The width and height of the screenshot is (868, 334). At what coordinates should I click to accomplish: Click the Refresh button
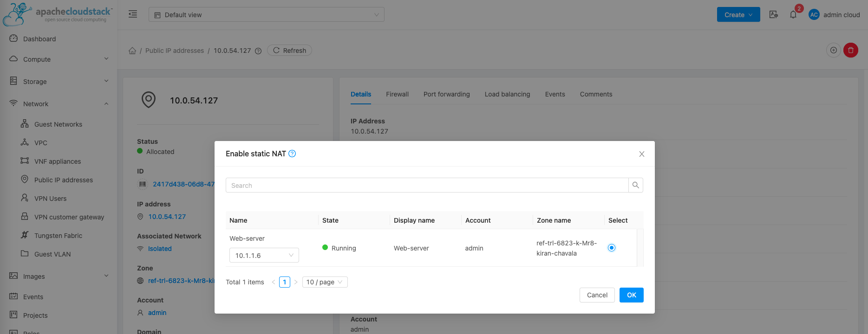click(x=289, y=50)
